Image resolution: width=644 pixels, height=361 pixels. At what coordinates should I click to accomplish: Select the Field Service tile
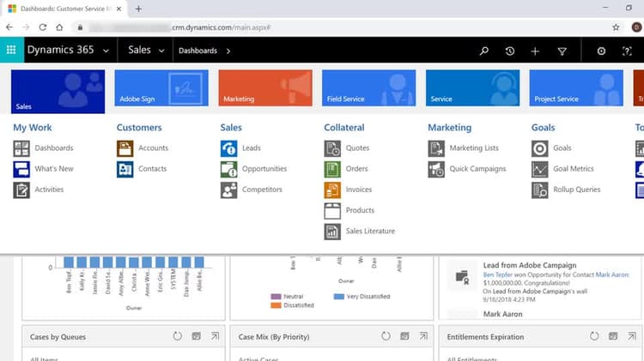coord(369,87)
